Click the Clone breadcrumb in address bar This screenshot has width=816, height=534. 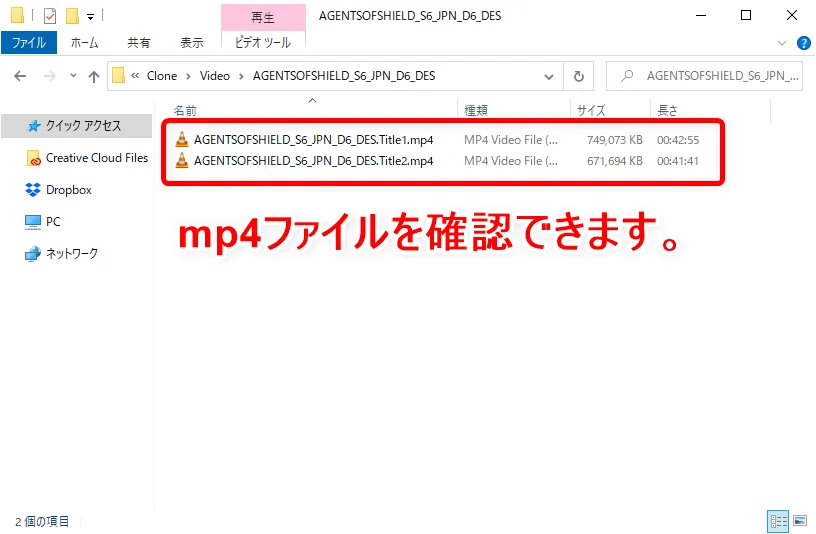(x=162, y=76)
